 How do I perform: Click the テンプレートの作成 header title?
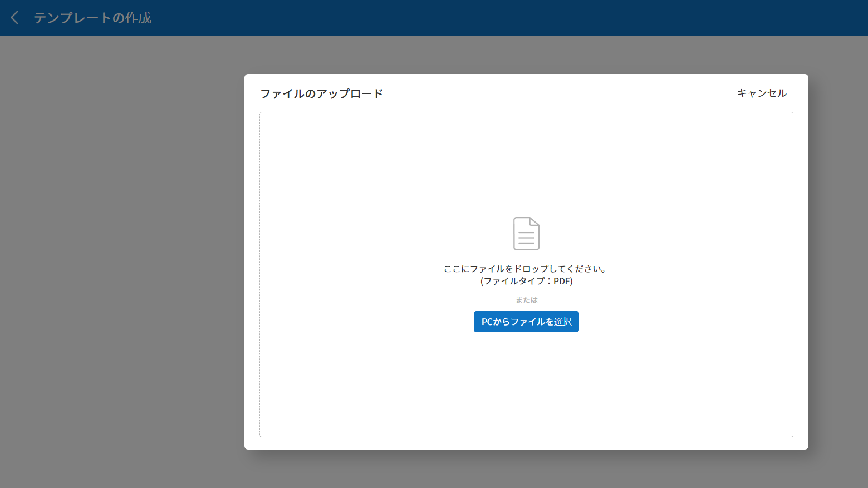(92, 18)
